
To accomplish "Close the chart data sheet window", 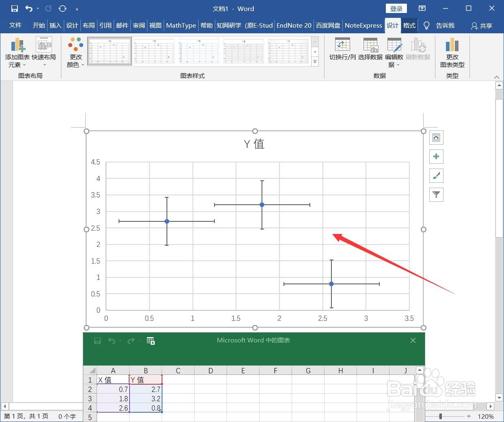I will (413, 340).
